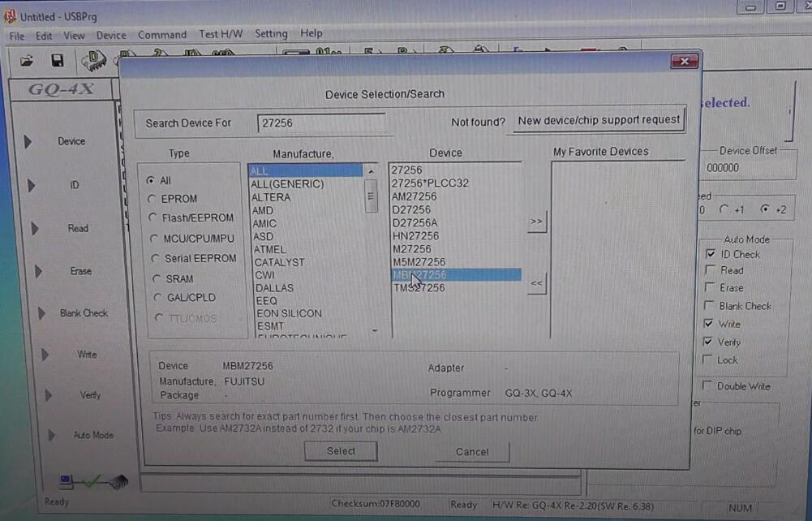This screenshot has height=521, width=812.
Task: Toggle the Auto Mode Lock checkbox
Action: coord(707,360)
